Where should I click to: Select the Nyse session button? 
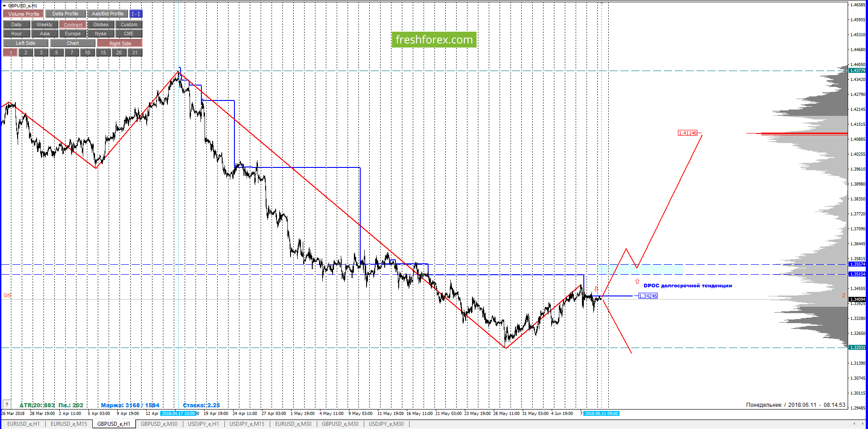(101, 34)
